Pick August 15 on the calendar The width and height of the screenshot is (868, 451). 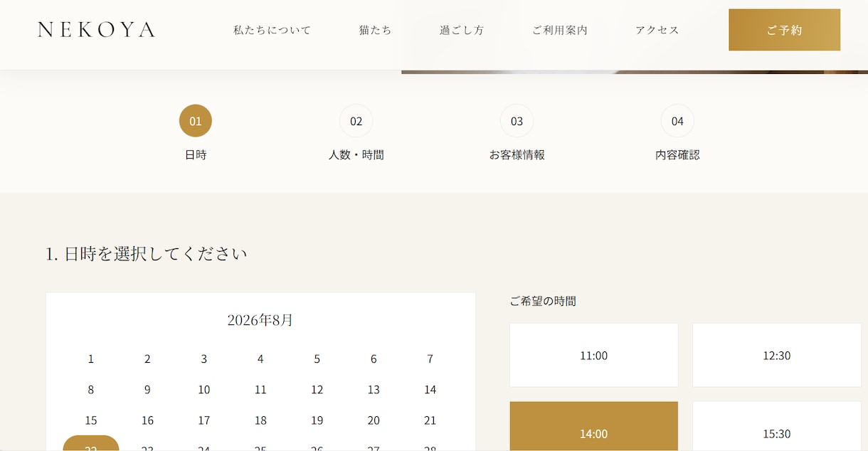pyautogui.click(x=91, y=420)
